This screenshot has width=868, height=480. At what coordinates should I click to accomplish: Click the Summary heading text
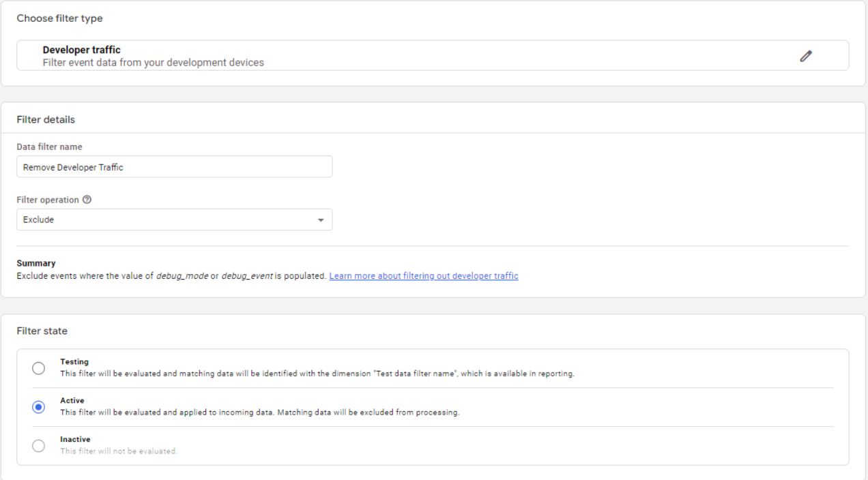(x=35, y=263)
